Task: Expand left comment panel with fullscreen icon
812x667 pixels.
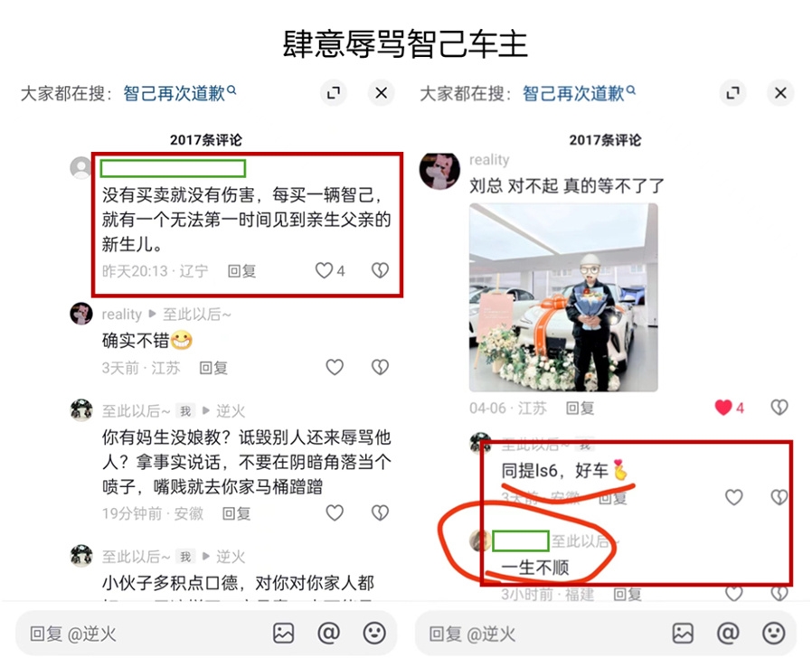Action: (x=333, y=93)
